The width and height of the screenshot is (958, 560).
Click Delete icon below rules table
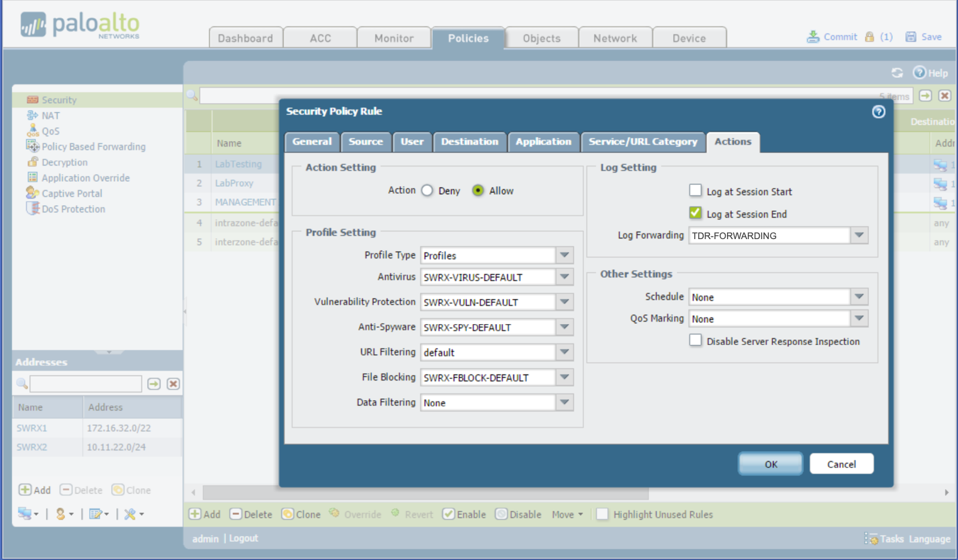tap(236, 514)
